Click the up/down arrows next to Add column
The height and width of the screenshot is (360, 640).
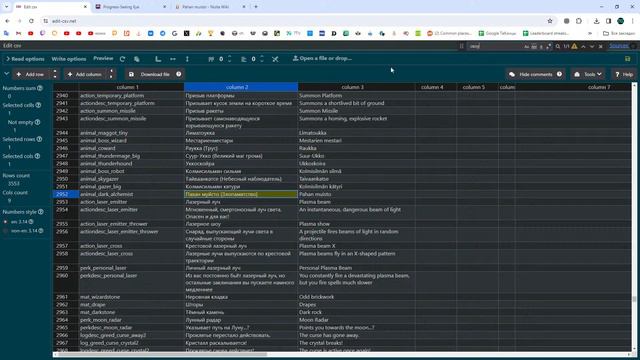point(111,74)
